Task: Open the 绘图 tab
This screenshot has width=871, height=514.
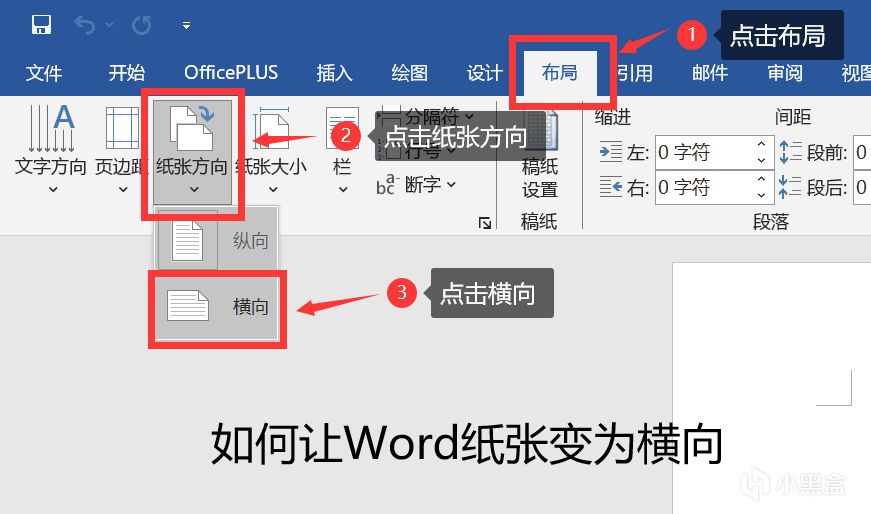Action: pyautogui.click(x=409, y=73)
